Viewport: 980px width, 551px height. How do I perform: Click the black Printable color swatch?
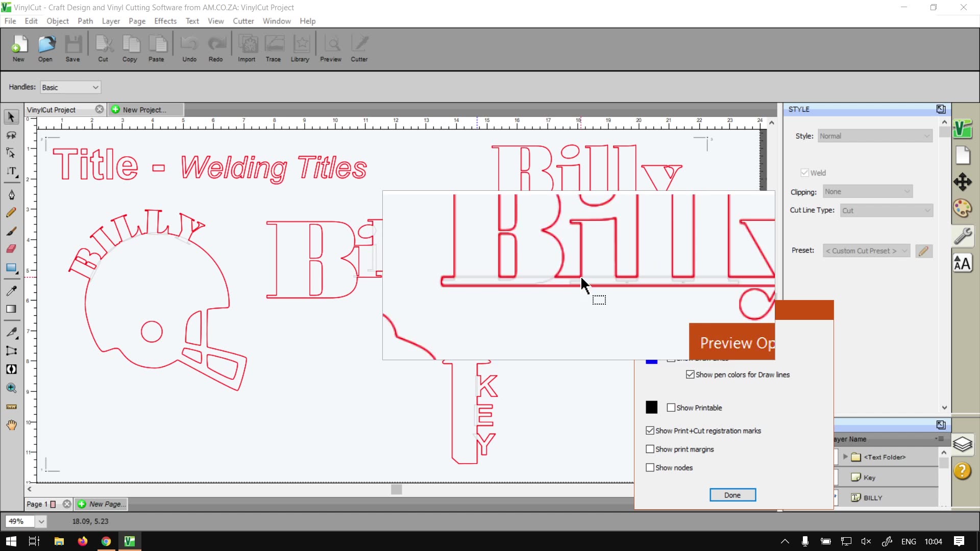(651, 407)
